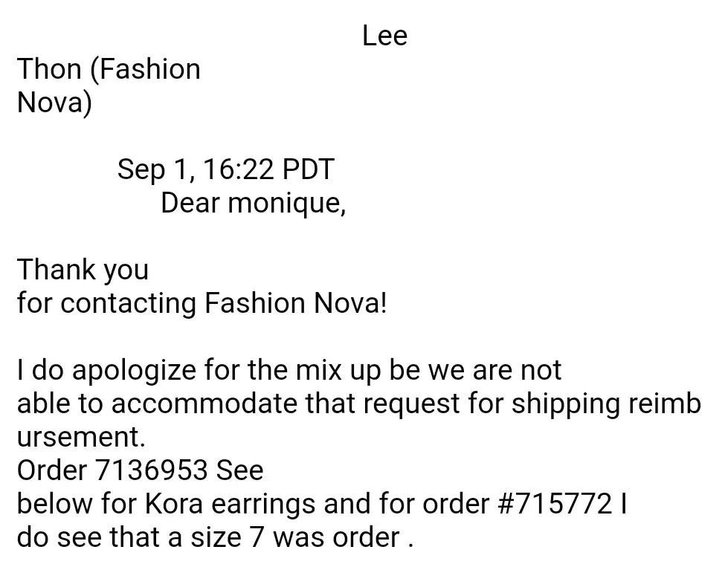Click "Nova)" under the sender name
The height and width of the screenshot is (567, 728).
[x=54, y=103]
